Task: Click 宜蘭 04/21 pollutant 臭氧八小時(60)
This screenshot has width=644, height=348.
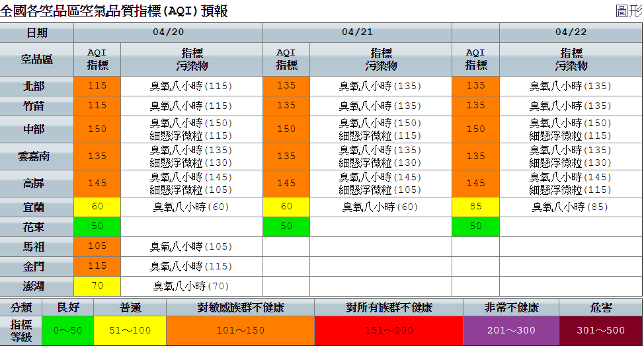Action: [380, 207]
